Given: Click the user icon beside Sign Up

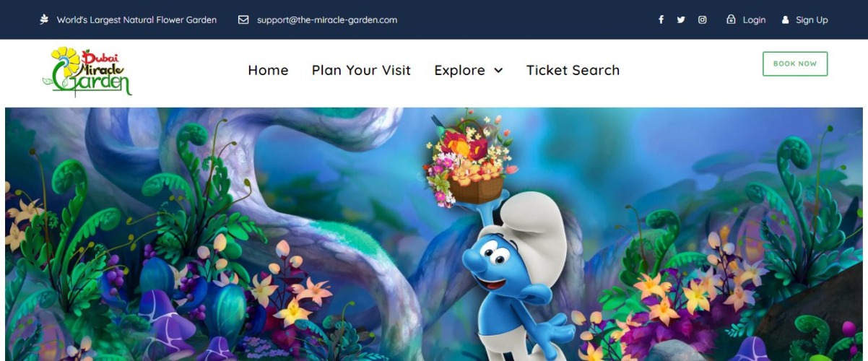Looking at the screenshot, I should pyautogui.click(x=786, y=20).
